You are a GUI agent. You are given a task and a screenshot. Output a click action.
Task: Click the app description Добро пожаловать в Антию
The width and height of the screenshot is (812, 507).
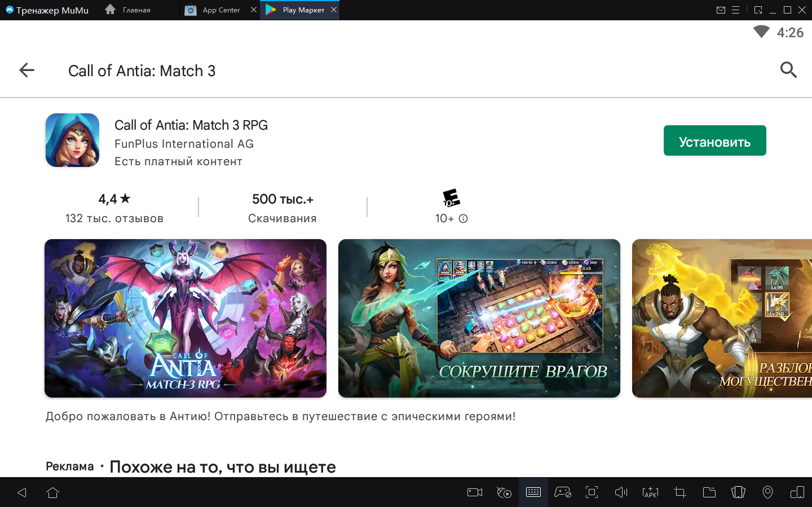280,416
